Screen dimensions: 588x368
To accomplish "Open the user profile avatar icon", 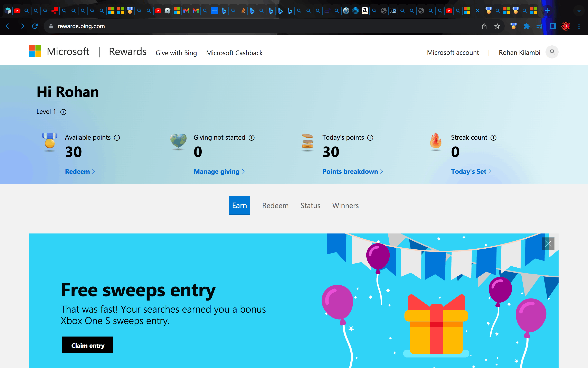I will click(552, 52).
